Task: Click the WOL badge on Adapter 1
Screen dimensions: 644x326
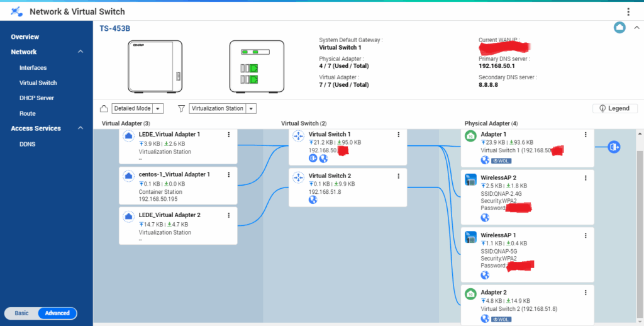Action: 501,160
